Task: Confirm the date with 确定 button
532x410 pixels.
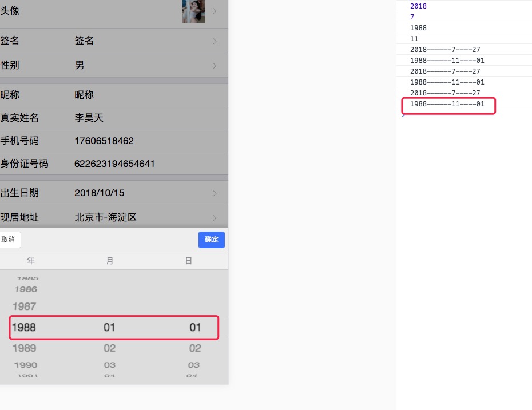Action: (211, 240)
